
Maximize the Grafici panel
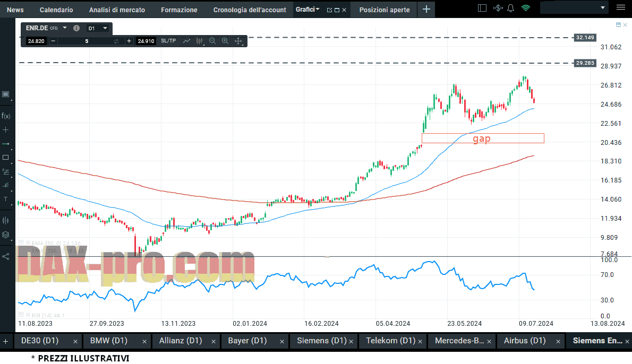coord(337,10)
